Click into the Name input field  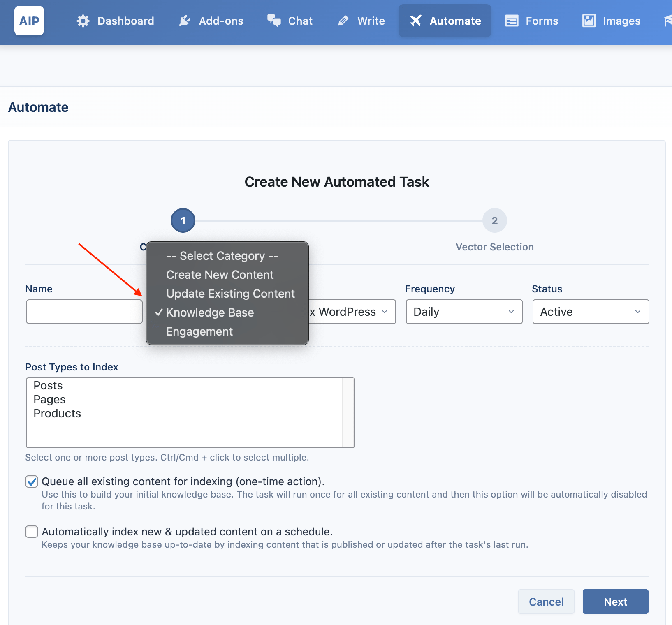point(84,312)
